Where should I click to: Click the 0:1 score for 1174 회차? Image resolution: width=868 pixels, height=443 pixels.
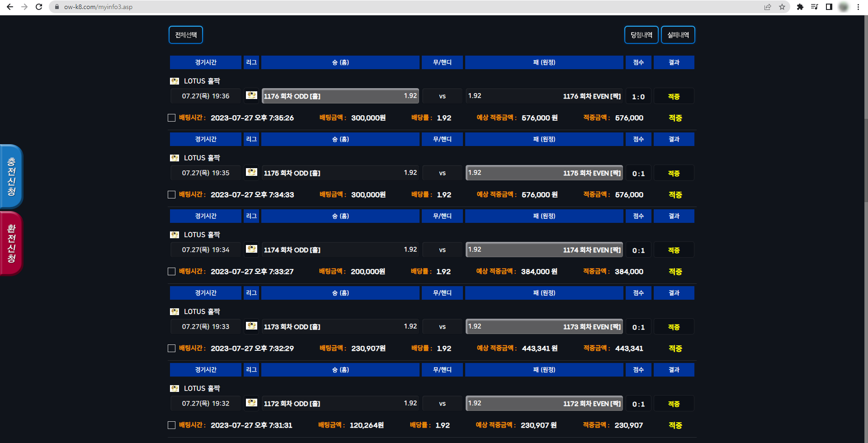(x=638, y=250)
